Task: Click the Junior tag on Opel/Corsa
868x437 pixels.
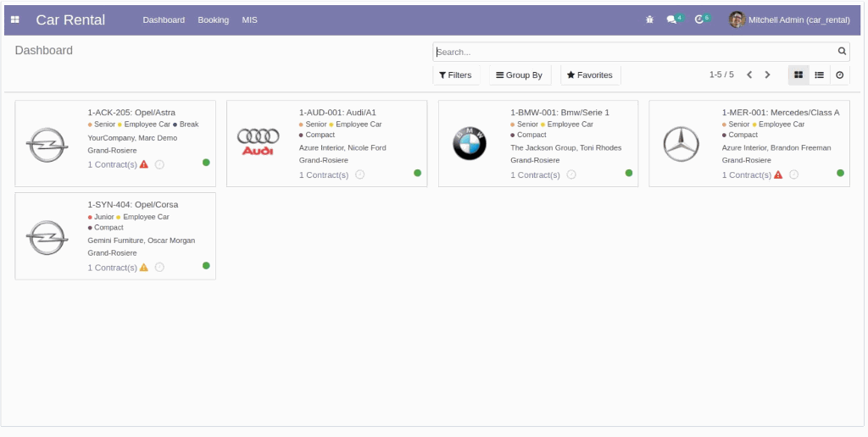Action: tap(101, 217)
